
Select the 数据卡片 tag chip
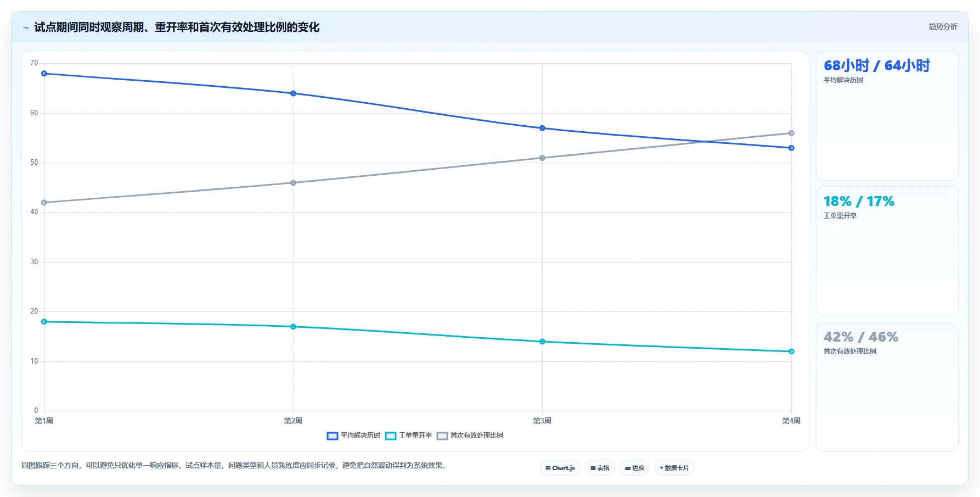(x=674, y=468)
